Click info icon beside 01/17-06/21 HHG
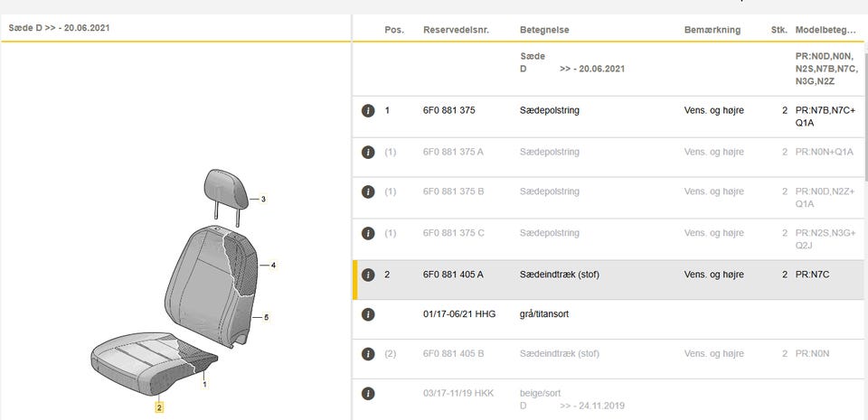The image size is (868, 420). pyautogui.click(x=368, y=314)
